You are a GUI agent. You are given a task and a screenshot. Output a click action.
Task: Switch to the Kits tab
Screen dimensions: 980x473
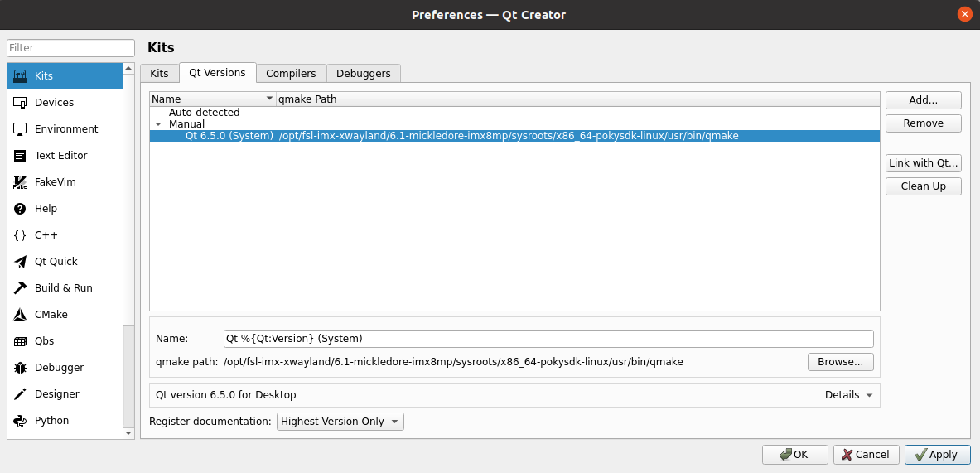pos(159,73)
